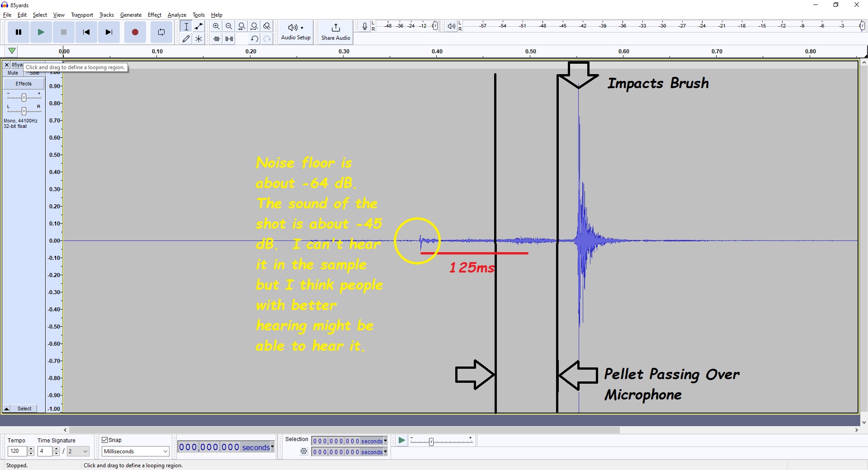Select the Envelope tool
The image size is (868, 470).
(x=199, y=26)
